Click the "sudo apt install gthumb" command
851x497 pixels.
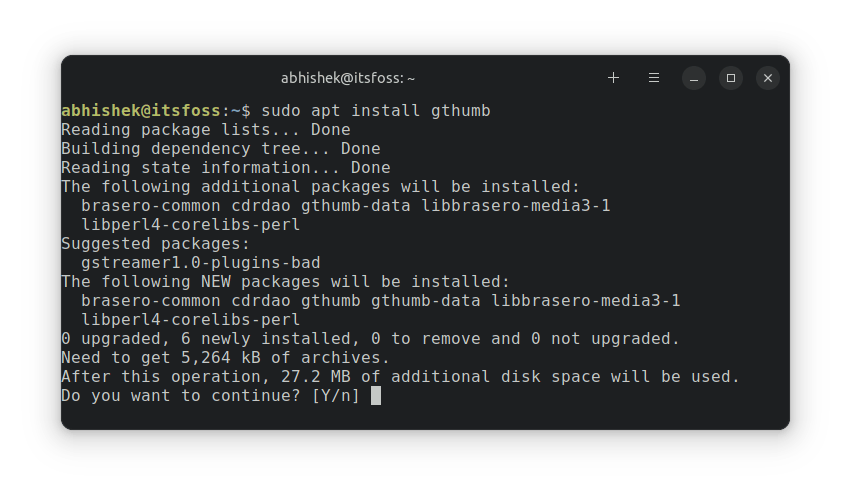pos(375,110)
